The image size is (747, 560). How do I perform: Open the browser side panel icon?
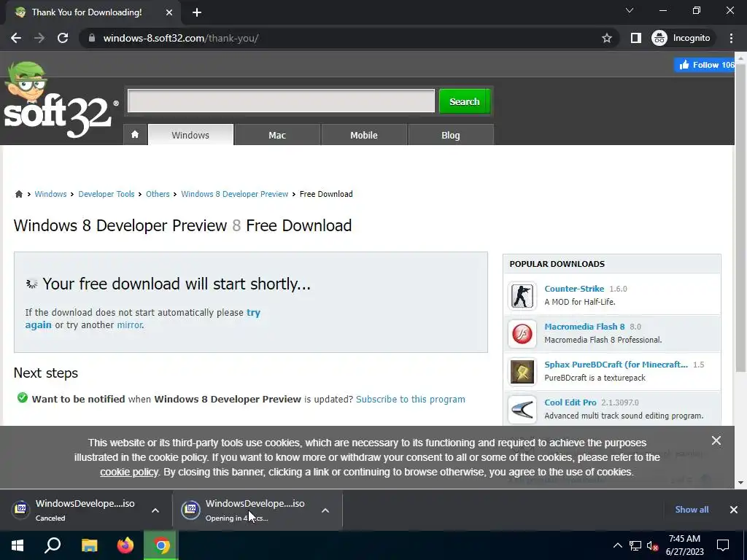(636, 38)
